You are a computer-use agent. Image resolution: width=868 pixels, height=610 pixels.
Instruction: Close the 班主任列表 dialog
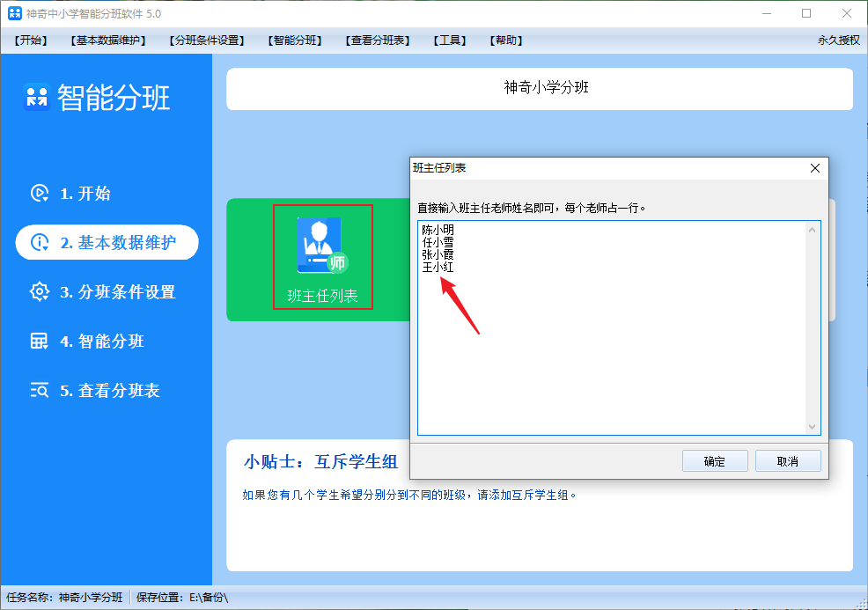(815, 168)
